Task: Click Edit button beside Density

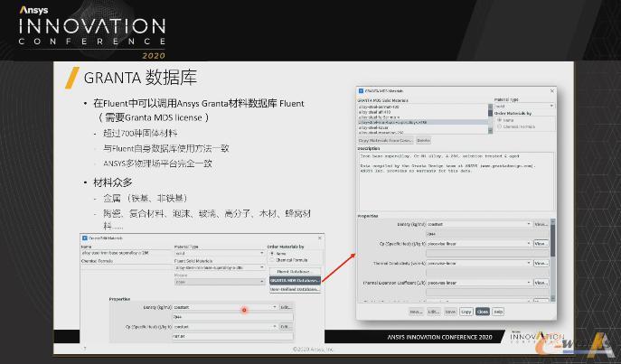Action: point(286,307)
